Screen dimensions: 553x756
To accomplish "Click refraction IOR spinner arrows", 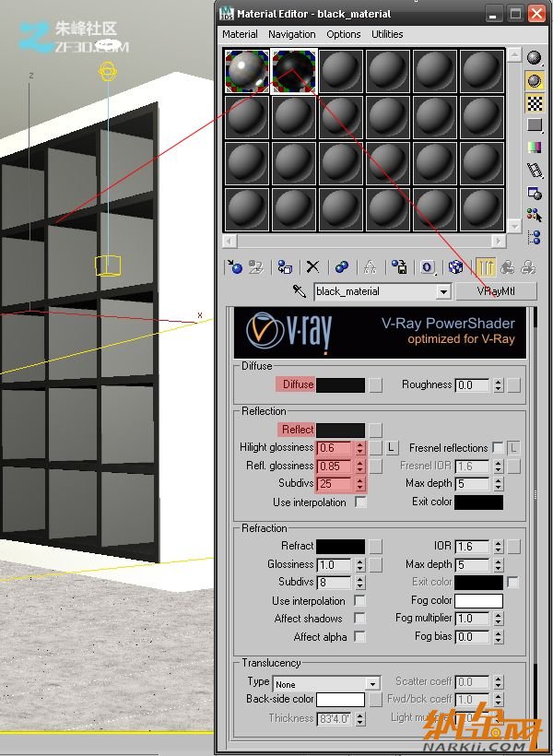I will pos(499,547).
